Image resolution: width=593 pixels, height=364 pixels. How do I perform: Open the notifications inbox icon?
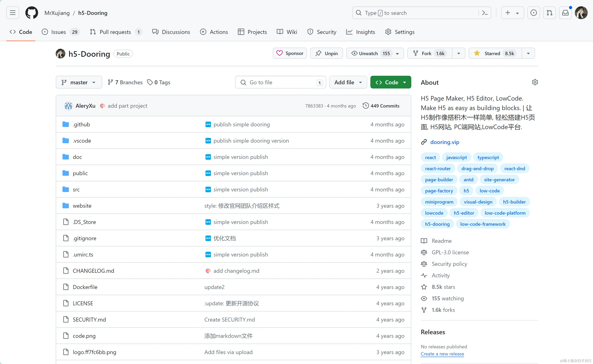click(x=565, y=13)
